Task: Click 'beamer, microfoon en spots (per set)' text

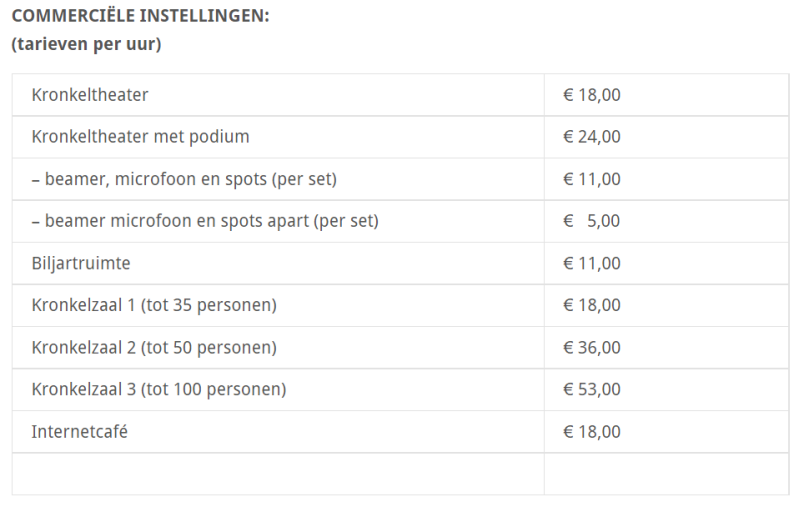Action: click(184, 179)
